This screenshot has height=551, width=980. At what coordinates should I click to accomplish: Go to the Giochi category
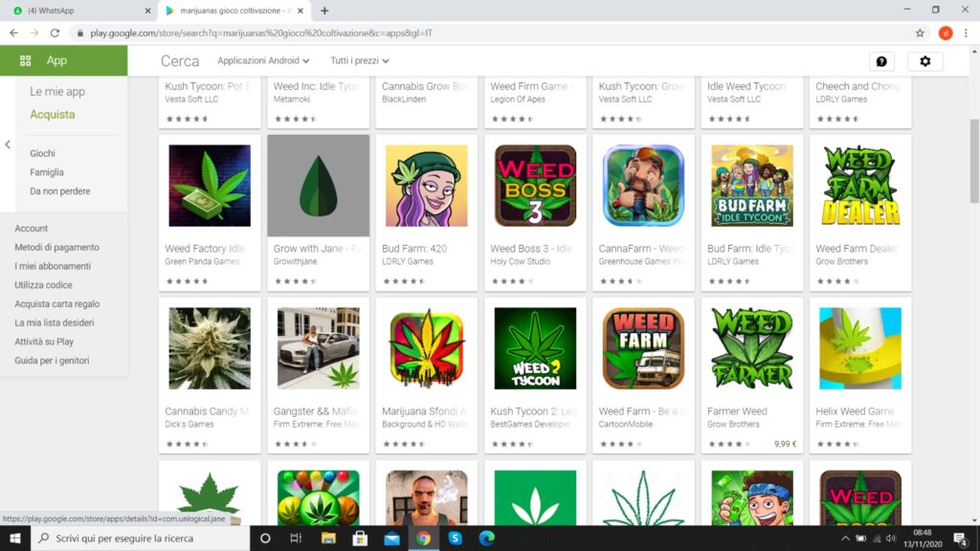coord(42,153)
